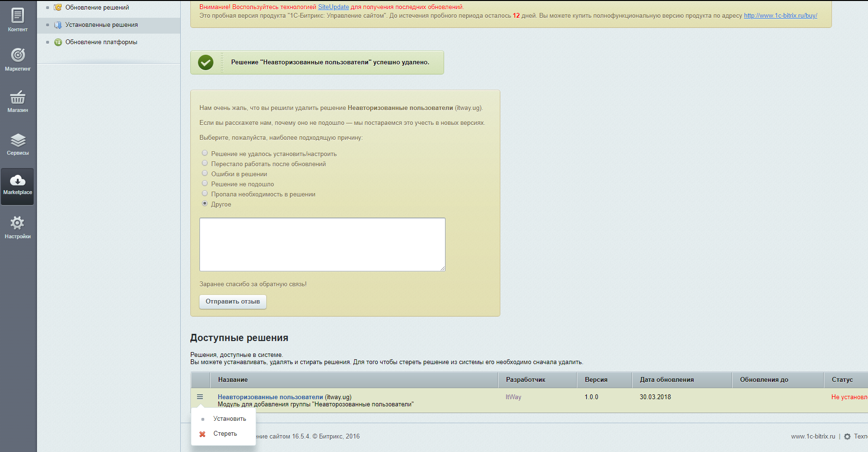Viewport: 868px width, 452px height.
Task: Open the Маркетинг target icon
Action: (x=18, y=55)
